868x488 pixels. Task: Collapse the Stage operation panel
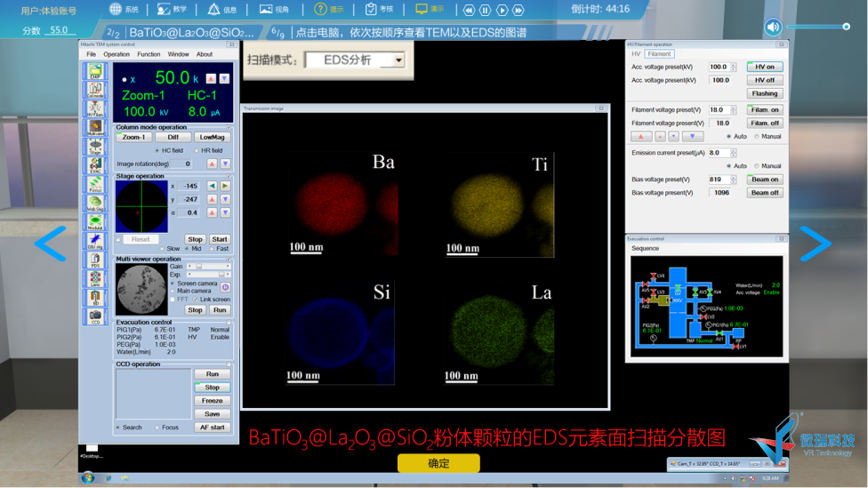tap(229, 176)
